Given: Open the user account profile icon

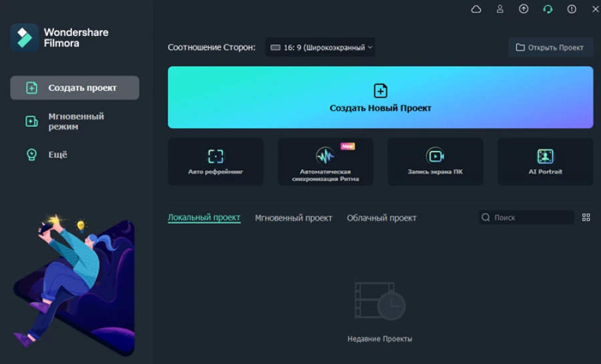Looking at the screenshot, I should click(x=500, y=9).
